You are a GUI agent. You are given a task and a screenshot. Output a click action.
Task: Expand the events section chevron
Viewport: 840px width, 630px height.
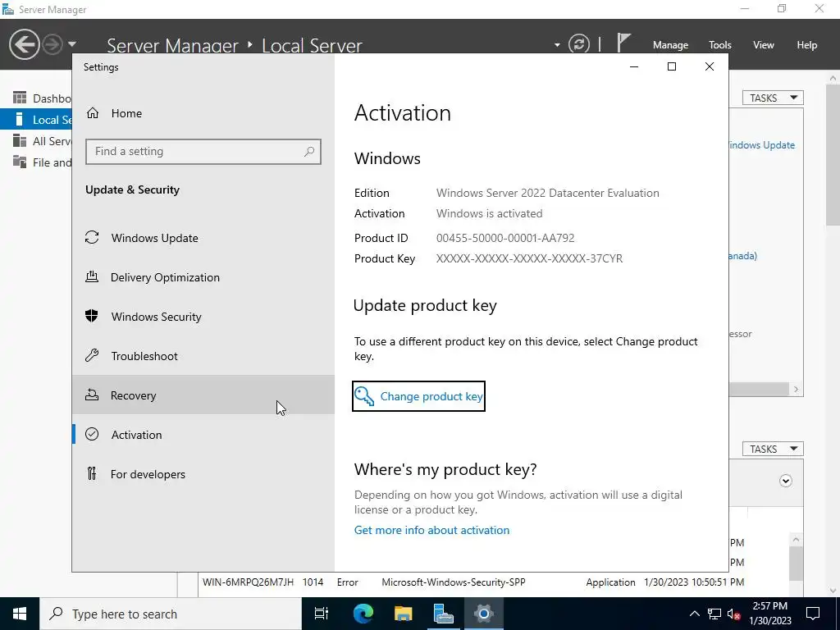(x=785, y=481)
